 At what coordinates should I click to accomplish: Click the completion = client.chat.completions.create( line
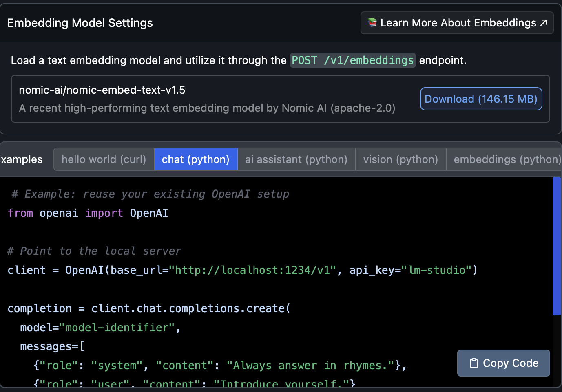(149, 308)
